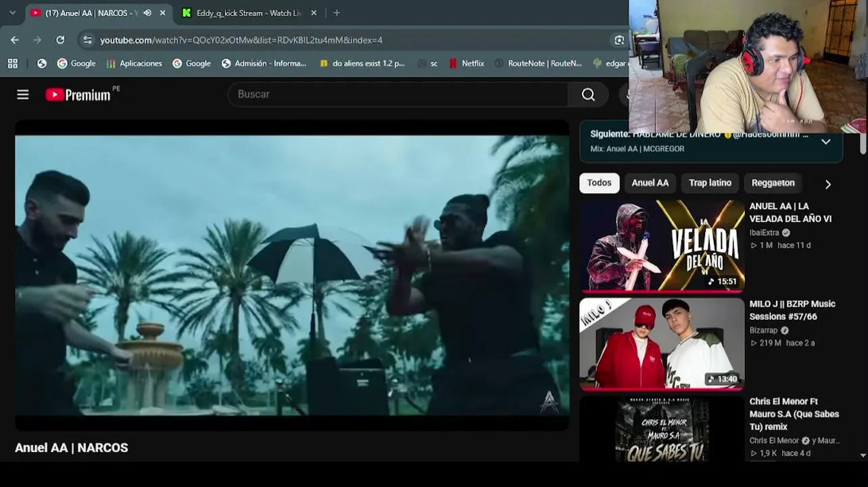This screenshot has width=868, height=487.
Task: Open ANUEL AA | LA VELADA DEL AÑO VI title
Action: 790,212
